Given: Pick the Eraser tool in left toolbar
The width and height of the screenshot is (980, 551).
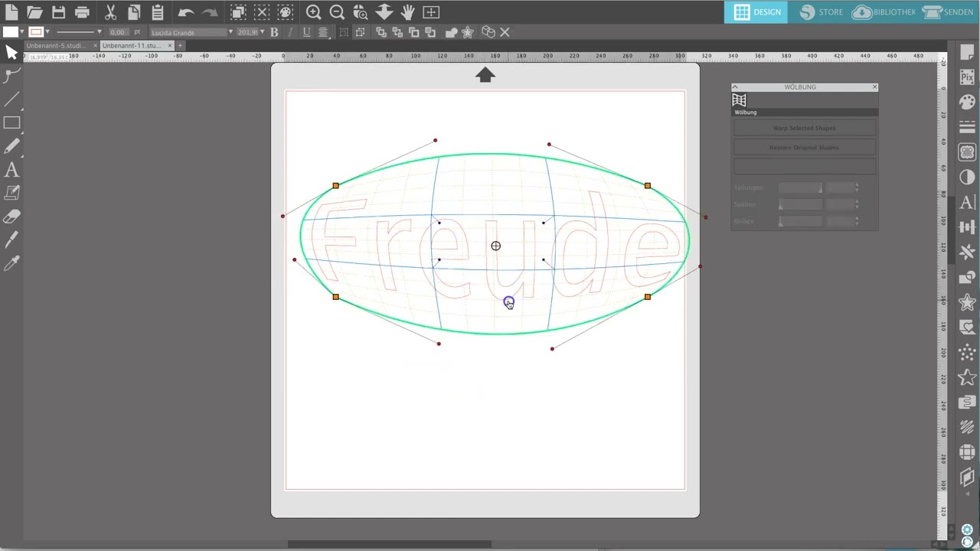Looking at the screenshot, I should [x=11, y=217].
